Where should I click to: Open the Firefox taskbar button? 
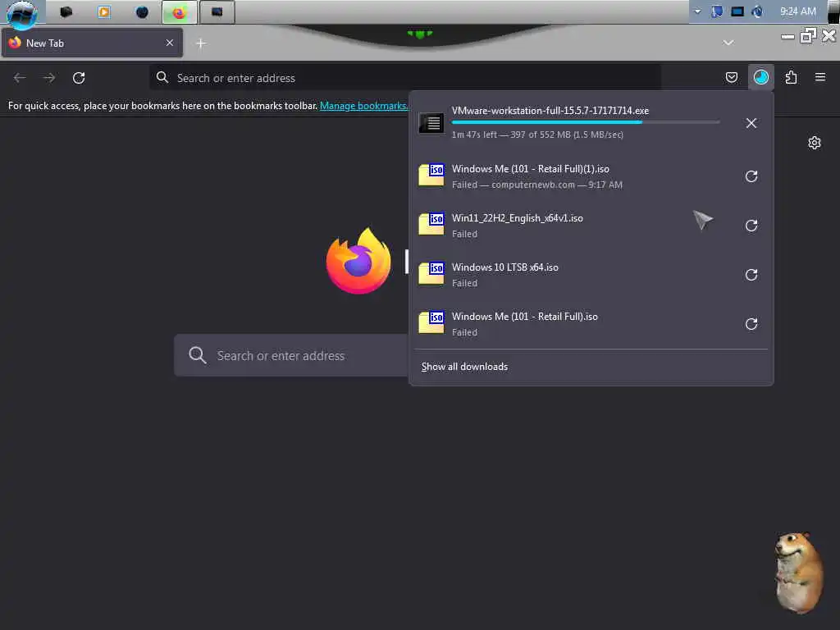180,12
